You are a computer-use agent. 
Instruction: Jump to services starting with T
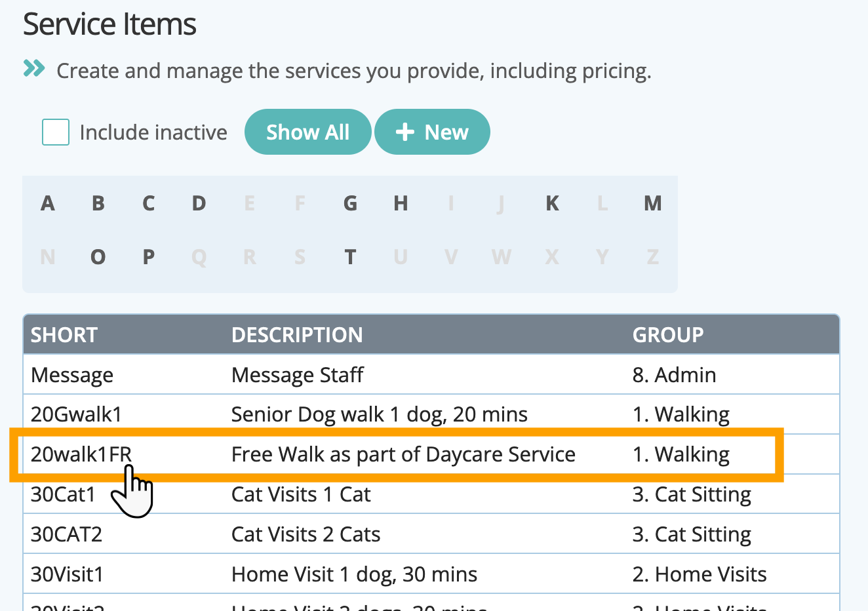coord(350,257)
